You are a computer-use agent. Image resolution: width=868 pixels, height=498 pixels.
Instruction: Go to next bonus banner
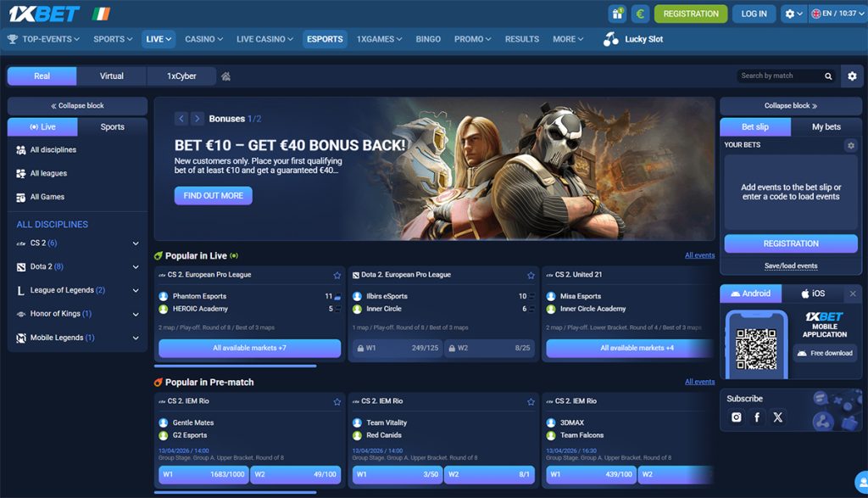pos(197,119)
